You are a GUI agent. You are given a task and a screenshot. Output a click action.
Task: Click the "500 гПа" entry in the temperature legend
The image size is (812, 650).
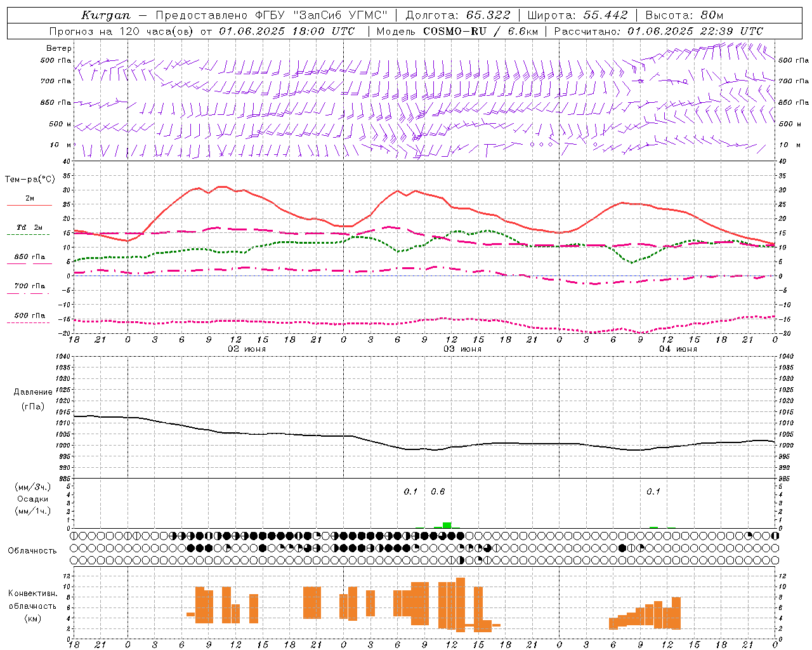(30, 315)
